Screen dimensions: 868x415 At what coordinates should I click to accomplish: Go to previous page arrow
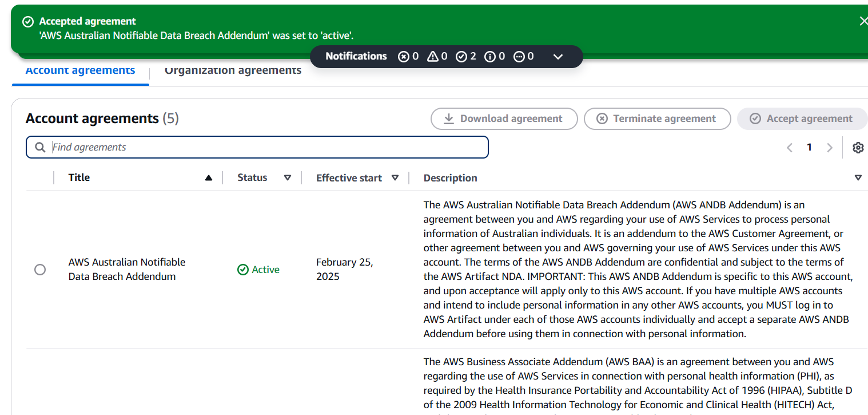790,148
